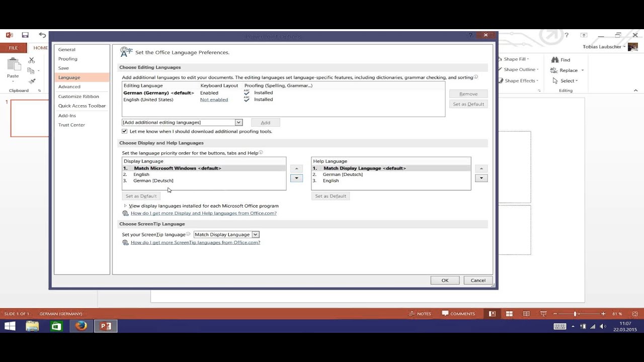This screenshot has height=362, width=644.
Task: Open the Quick Access Toolbar category
Action: coord(82,106)
